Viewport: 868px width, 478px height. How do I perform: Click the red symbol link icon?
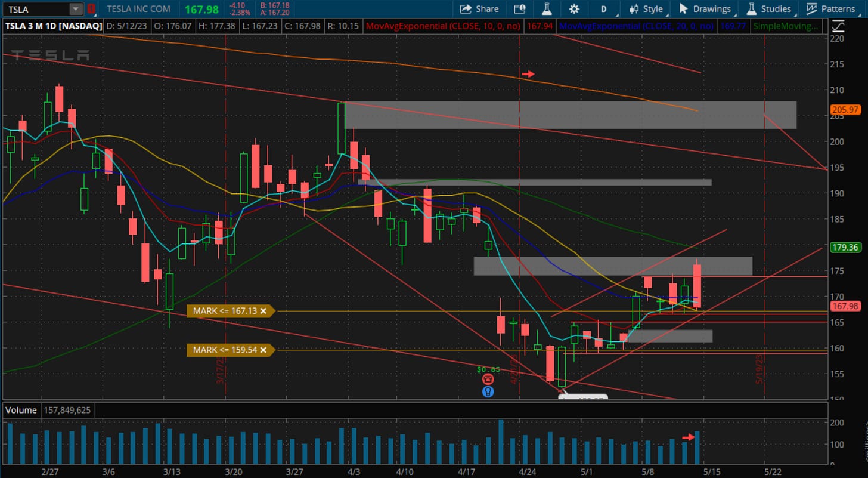click(x=91, y=9)
